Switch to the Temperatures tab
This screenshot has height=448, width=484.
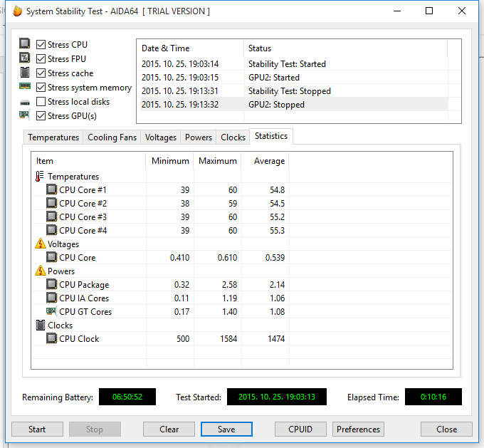(x=53, y=137)
